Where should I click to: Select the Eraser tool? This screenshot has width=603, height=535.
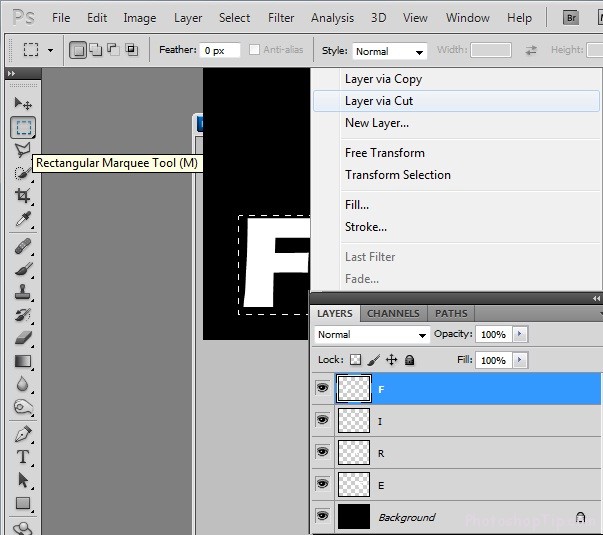23,338
